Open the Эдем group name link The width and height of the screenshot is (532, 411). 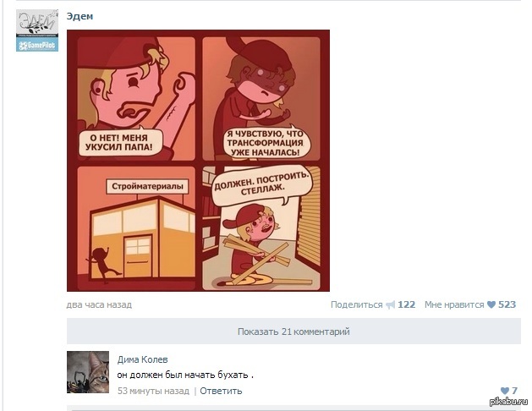point(80,16)
